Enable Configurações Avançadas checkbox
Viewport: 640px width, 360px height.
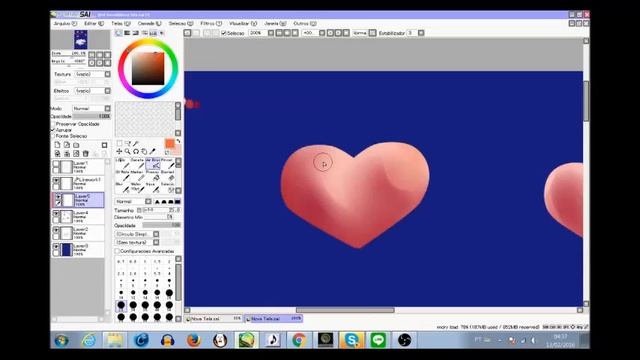point(117,251)
